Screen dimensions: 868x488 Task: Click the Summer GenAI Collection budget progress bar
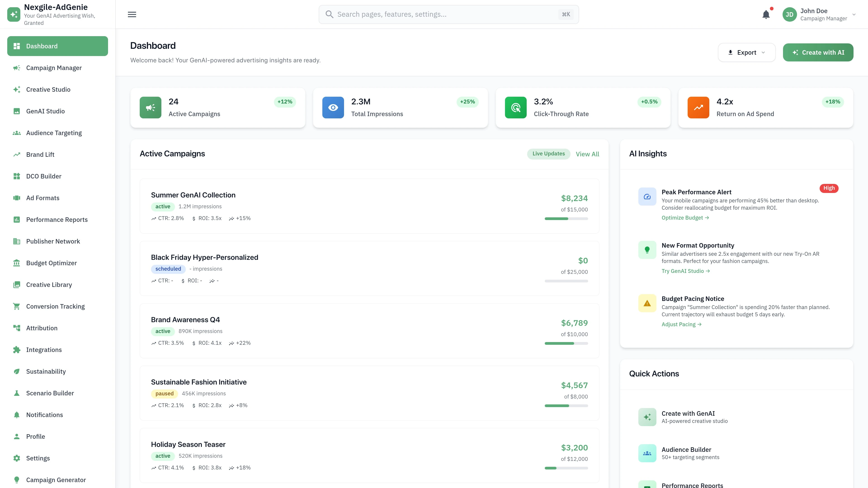[x=566, y=218]
